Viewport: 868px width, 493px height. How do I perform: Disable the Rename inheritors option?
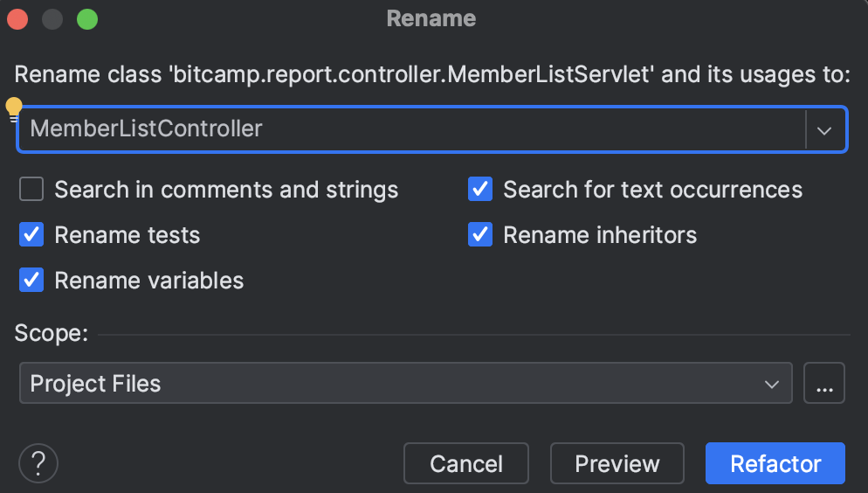[480, 235]
